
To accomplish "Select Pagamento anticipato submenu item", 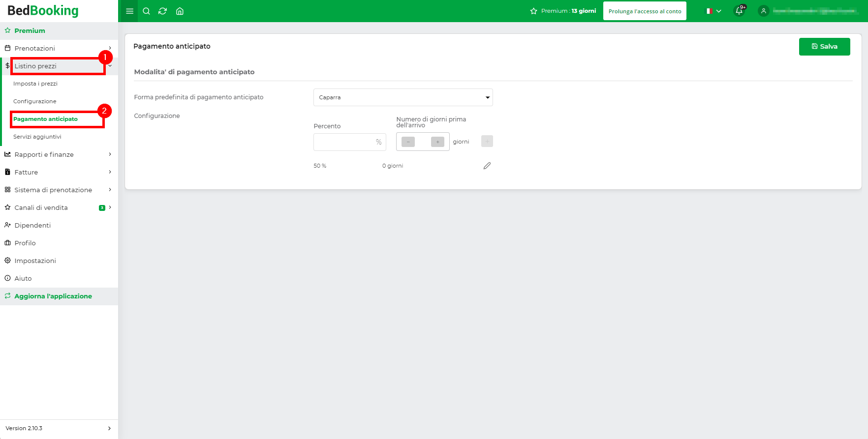I will (45, 119).
